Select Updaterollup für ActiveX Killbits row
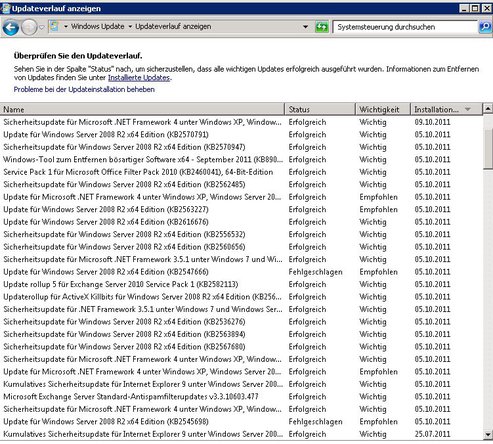This screenshot has height=444, width=493. [x=241, y=297]
